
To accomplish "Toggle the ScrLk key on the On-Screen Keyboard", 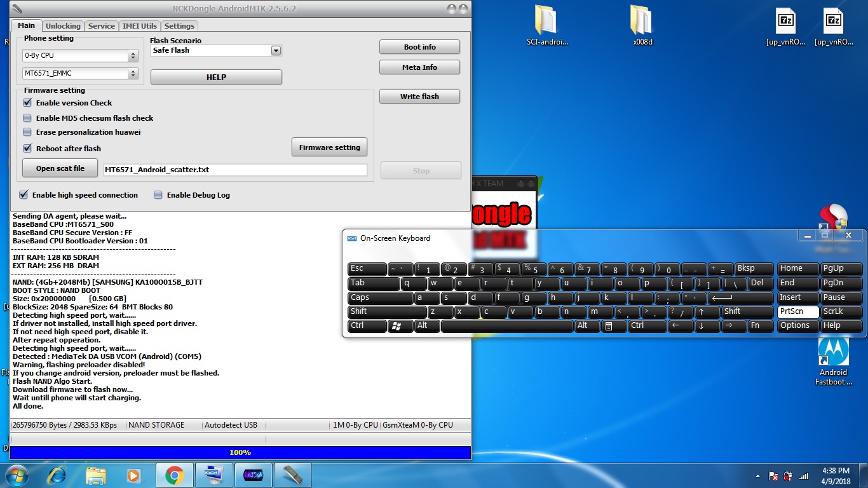I will click(x=841, y=312).
